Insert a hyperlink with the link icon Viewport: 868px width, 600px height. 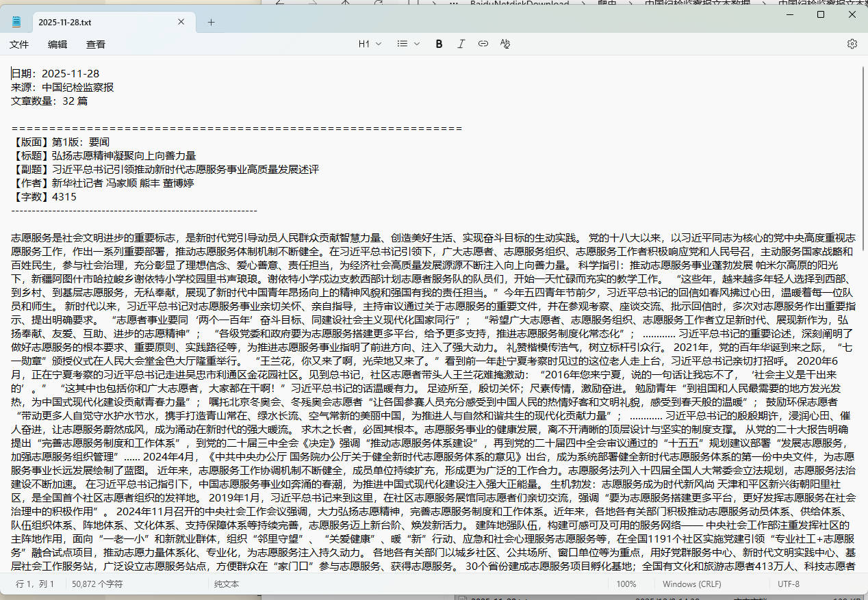pyautogui.click(x=483, y=44)
